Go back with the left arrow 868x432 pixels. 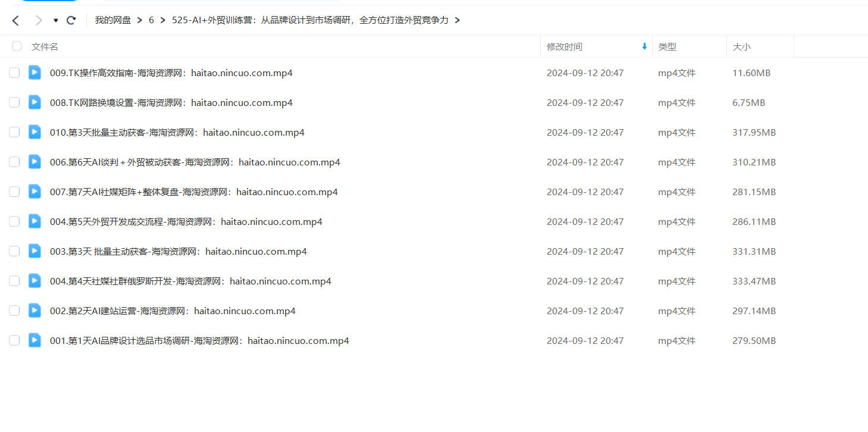click(x=16, y=21)
